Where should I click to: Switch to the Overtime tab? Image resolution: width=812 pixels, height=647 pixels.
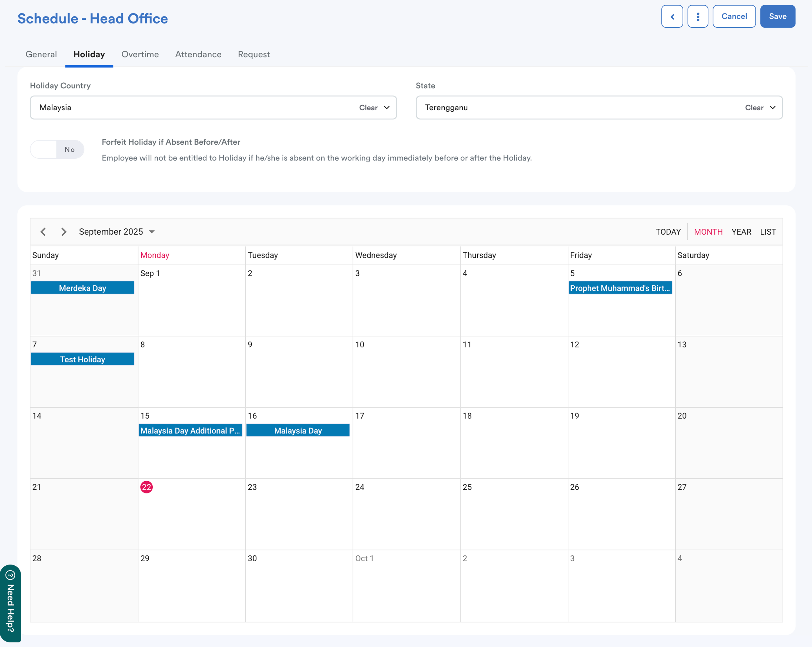point(140,54)
